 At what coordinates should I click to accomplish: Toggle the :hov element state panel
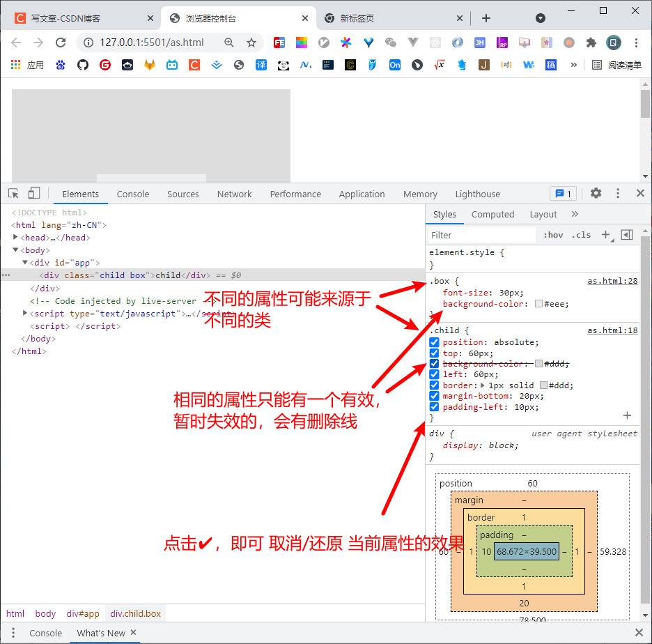point(554,235)
